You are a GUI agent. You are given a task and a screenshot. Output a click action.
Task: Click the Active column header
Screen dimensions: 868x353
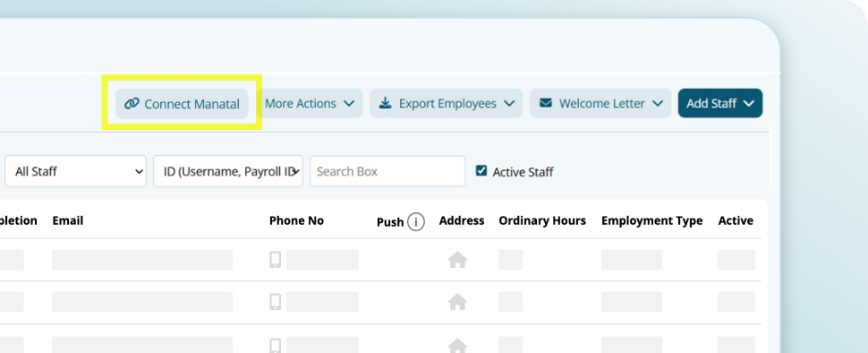(736, 220)
